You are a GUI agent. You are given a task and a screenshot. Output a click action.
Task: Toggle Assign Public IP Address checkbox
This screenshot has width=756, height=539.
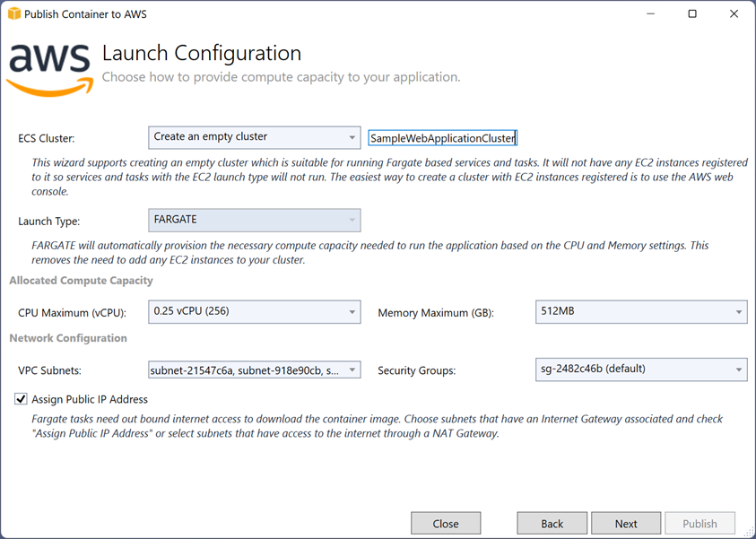21,399
